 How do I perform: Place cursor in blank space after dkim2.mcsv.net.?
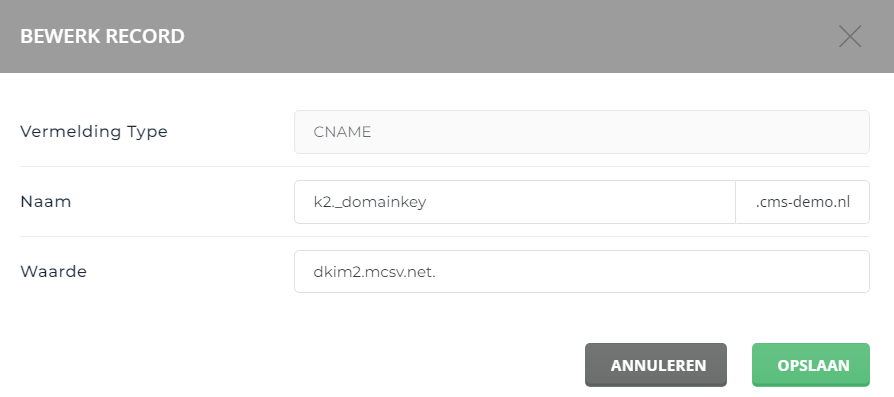(x=650, y=272)
